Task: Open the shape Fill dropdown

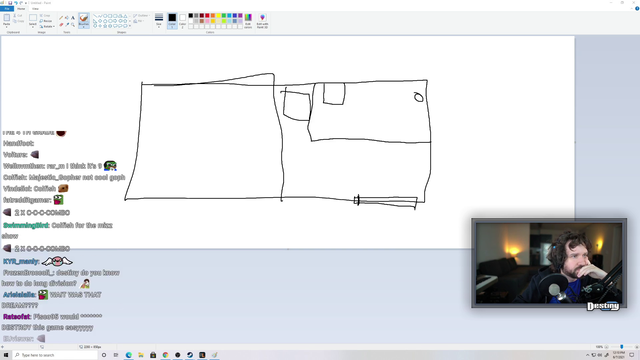Action: 139,21
